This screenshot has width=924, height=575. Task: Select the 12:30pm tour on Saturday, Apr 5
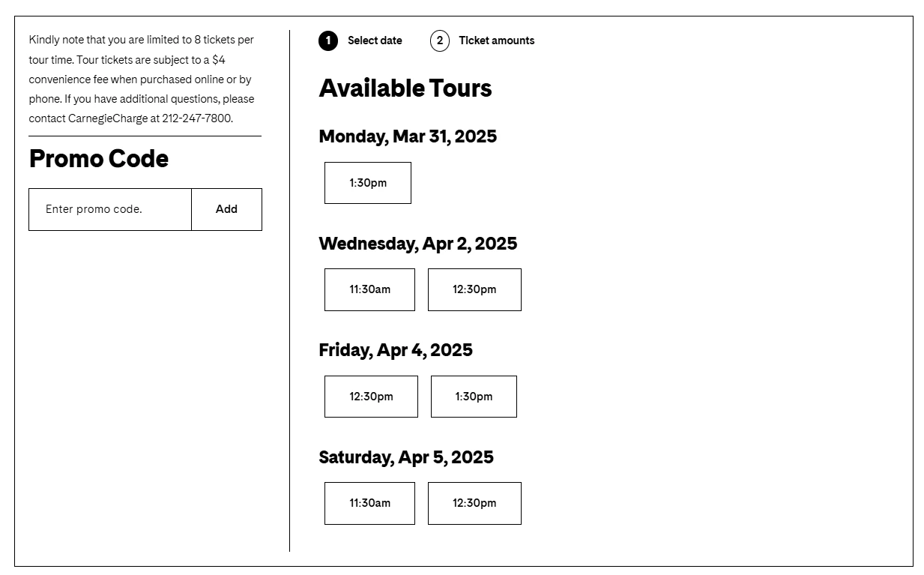tap(474, 503)
